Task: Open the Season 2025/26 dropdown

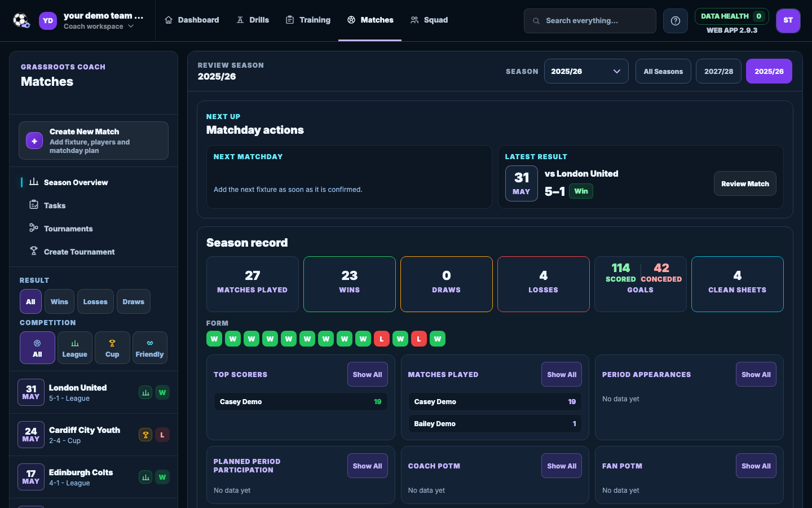Action: (586, 71)
